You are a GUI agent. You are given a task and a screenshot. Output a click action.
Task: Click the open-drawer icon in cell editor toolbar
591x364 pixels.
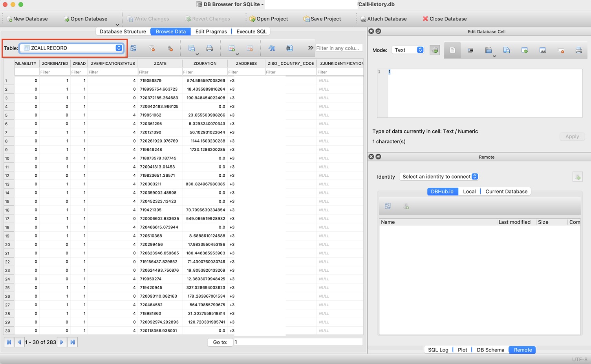coord(489,50)
